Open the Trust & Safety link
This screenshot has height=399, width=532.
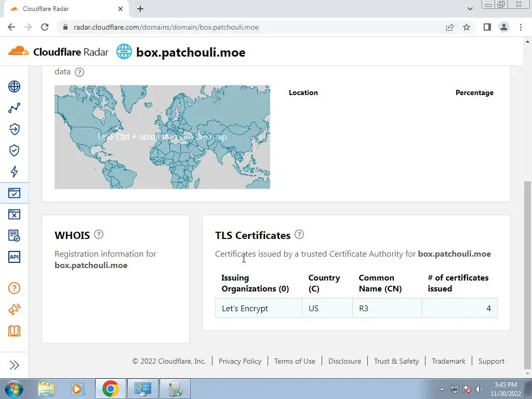pos(396,361)
